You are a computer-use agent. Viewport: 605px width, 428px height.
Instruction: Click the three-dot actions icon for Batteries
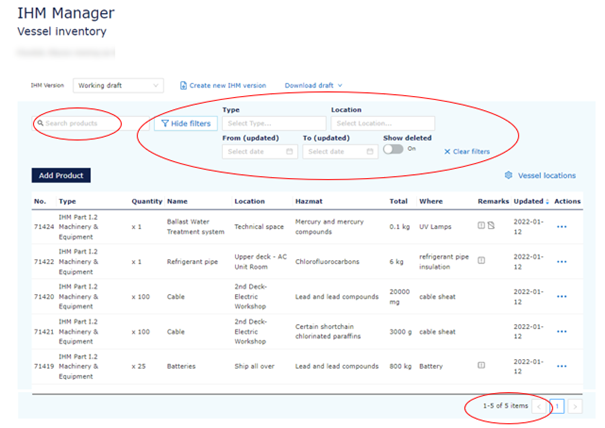pyautogui.click(x=561, y=366)
